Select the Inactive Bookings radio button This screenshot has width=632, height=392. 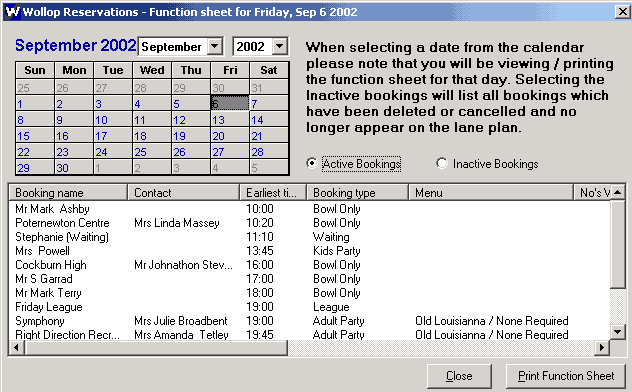442,164
